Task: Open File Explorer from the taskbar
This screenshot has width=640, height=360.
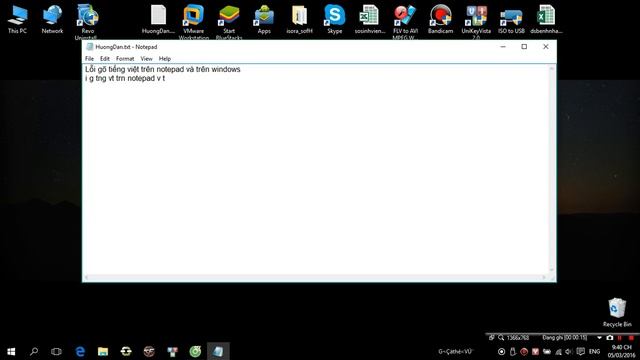Action: coord(103,351)
